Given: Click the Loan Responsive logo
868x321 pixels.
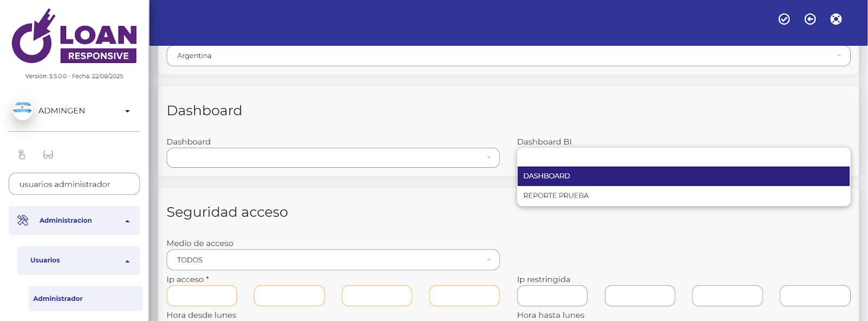Looking at the screenshot, I should click(74, 36).
